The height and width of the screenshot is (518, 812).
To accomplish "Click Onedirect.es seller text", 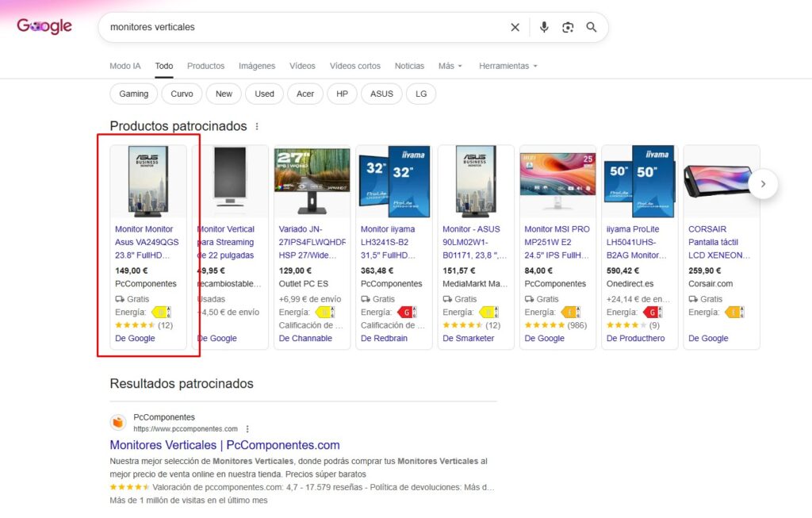I will 630,284.
